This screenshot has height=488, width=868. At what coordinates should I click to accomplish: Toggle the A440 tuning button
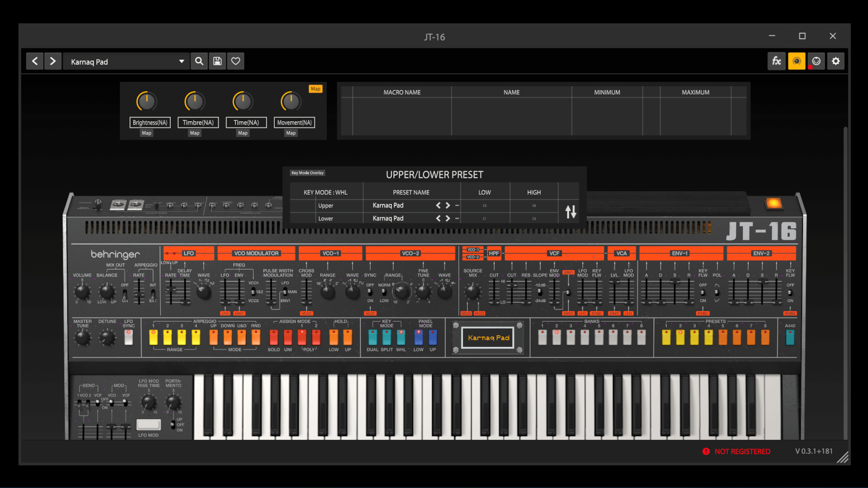click(x=790, y=337)
